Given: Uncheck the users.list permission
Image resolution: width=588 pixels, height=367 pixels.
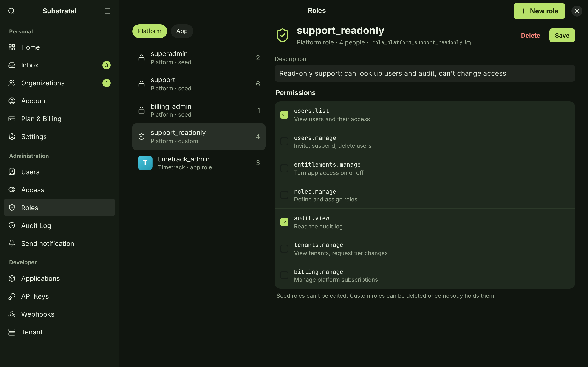Looking at the screenshot, I should click(284, 114).
